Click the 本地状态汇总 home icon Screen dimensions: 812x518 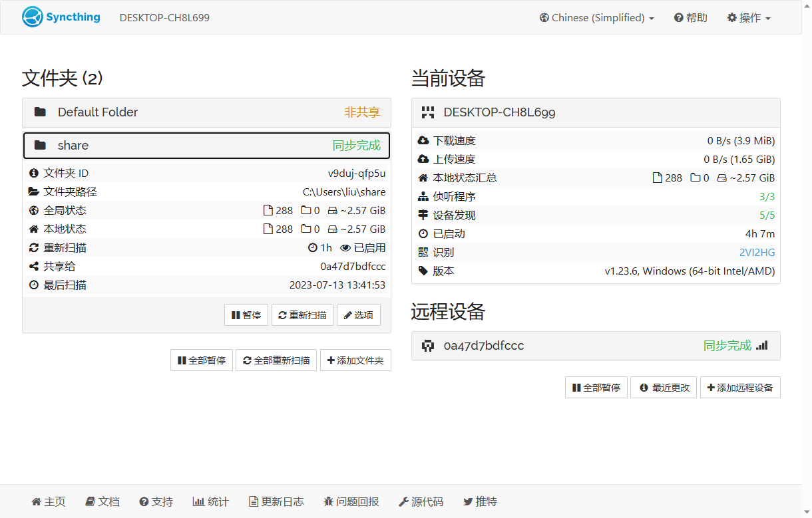[423, 178]
